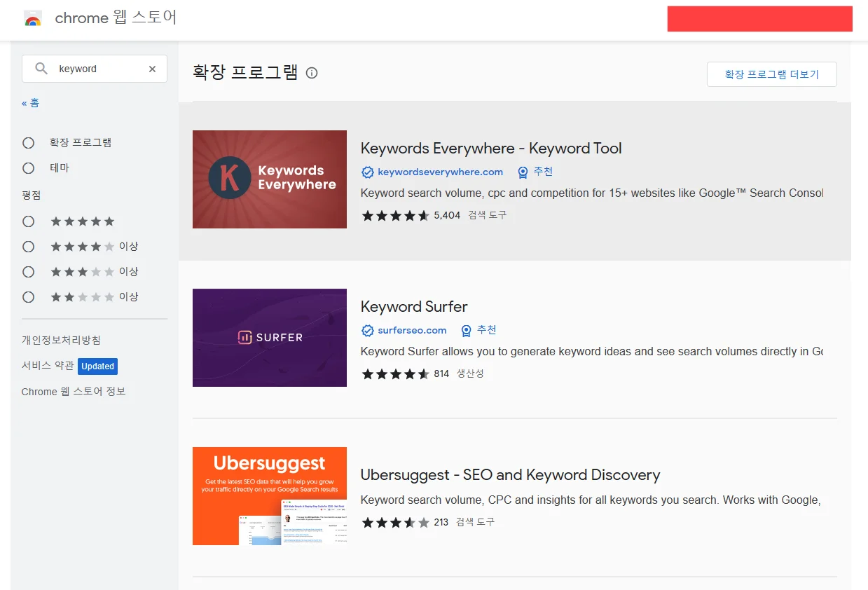
Task: Click the 814 review count
Action: [441, 374]
